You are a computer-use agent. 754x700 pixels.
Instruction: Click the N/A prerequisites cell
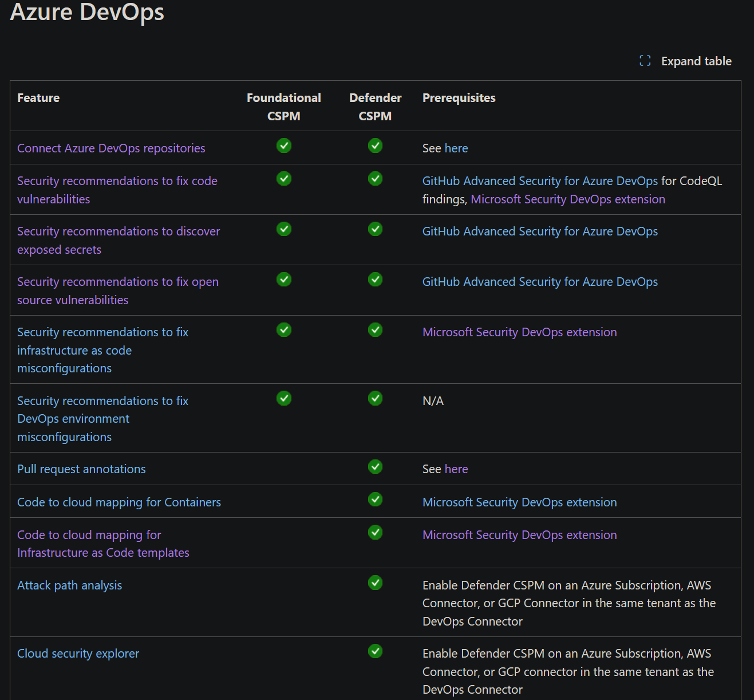pos(433,401)
